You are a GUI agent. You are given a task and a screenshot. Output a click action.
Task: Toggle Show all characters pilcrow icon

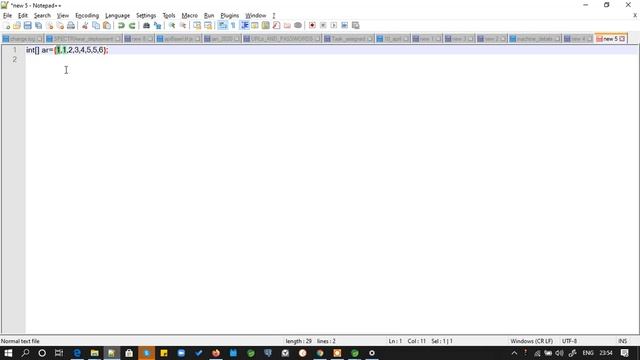pos(233,26)
